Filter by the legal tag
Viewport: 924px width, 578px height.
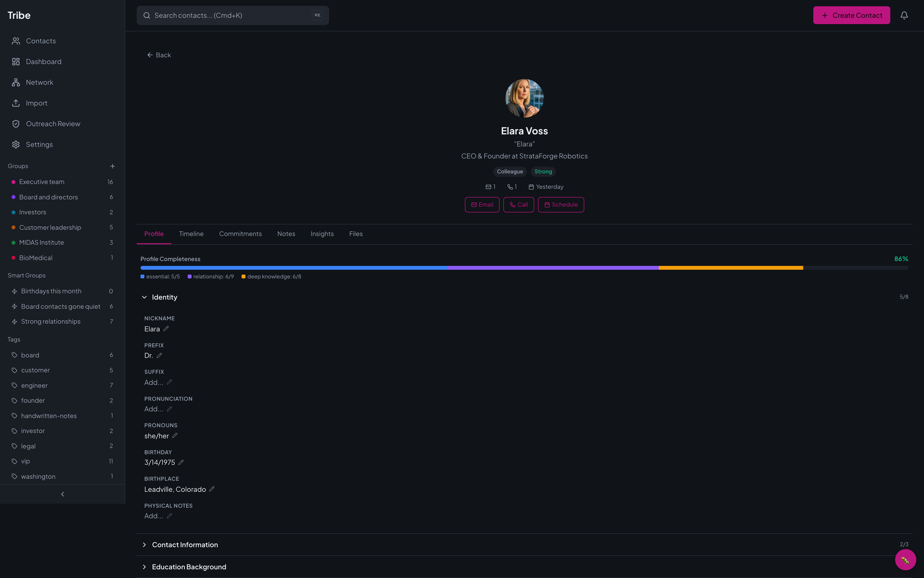[x=63, y=447]
